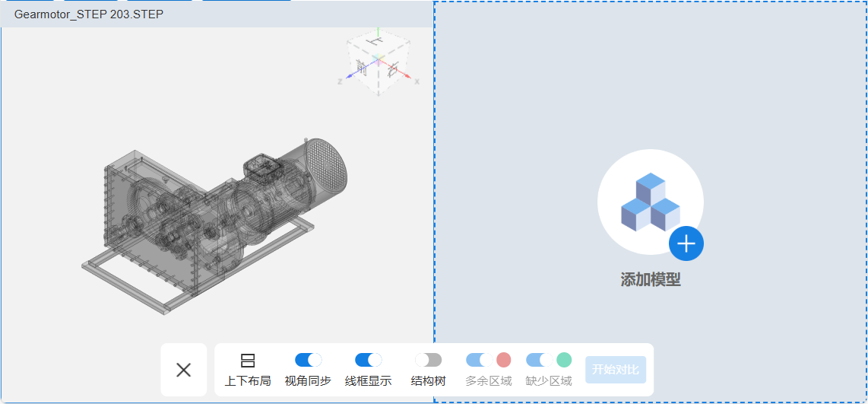Viewport: 868px width, 404px height.
Task: Toggle the 多余区域 extra region switch
Action: pyautogui.click(x=479, y=360)
